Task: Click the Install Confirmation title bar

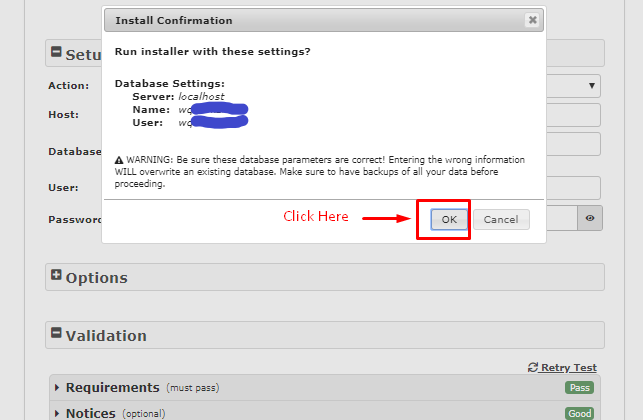Action: coord(324,21)
